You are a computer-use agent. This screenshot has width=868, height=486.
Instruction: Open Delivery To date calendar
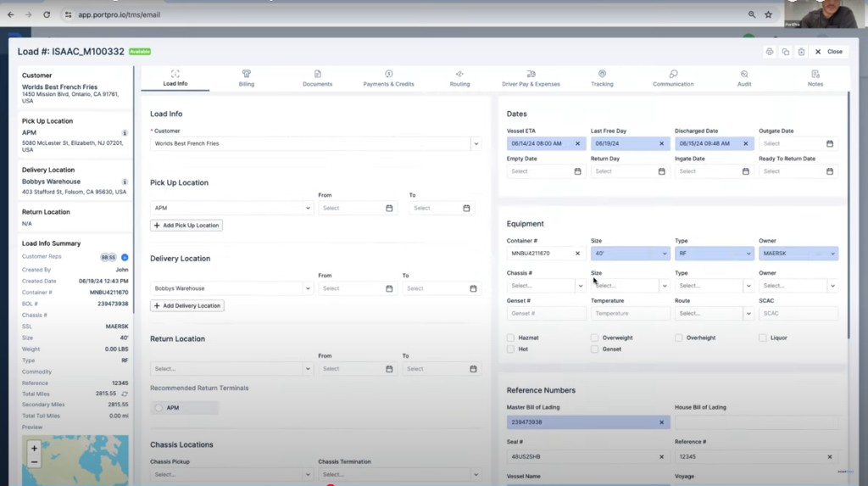(473, 288)
